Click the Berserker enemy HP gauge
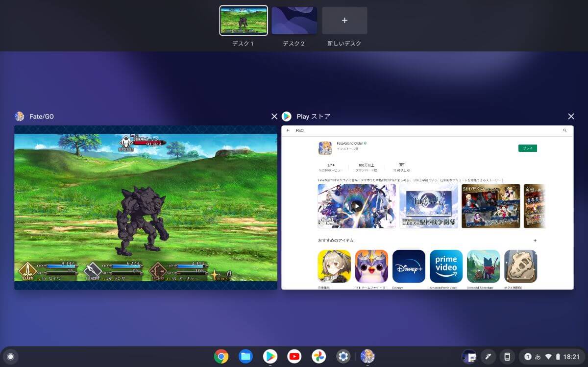 [149, 143]
